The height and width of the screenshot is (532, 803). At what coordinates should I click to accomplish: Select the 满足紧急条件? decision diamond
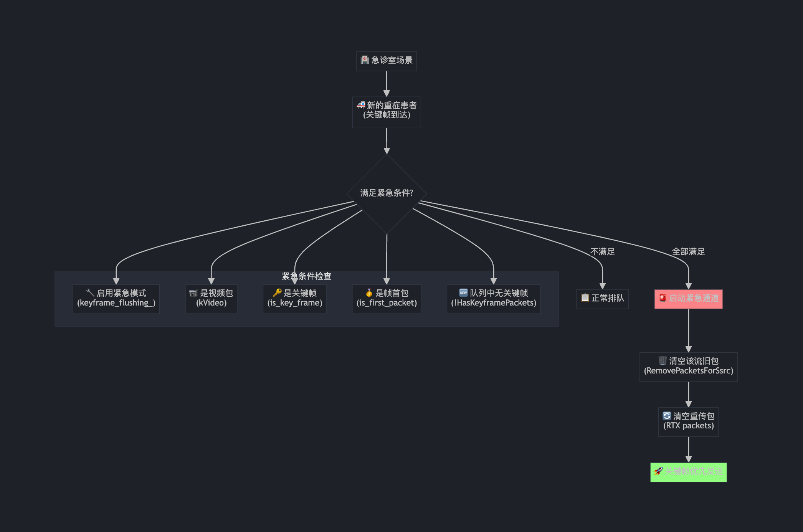(x=387, y=193)
